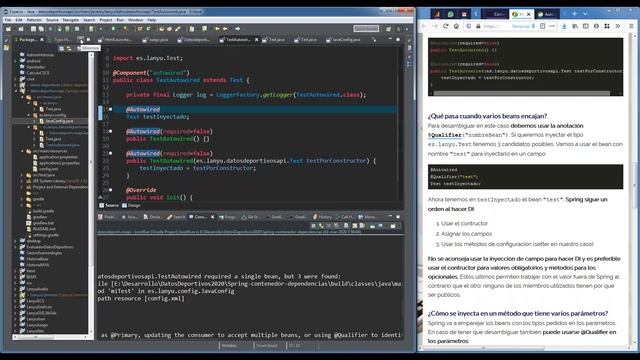
Task: Click the Smart Insert status bar entry
Action: [267, 346]
